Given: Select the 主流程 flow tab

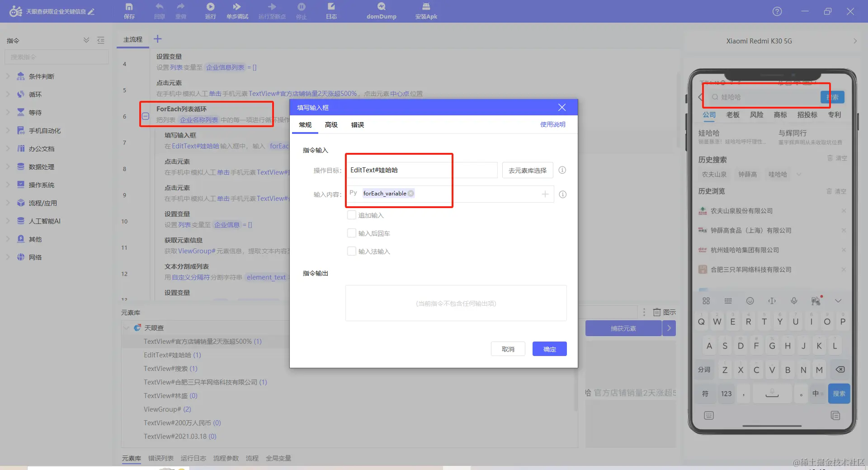Looking at the screenshot, I should click(133, 39).
